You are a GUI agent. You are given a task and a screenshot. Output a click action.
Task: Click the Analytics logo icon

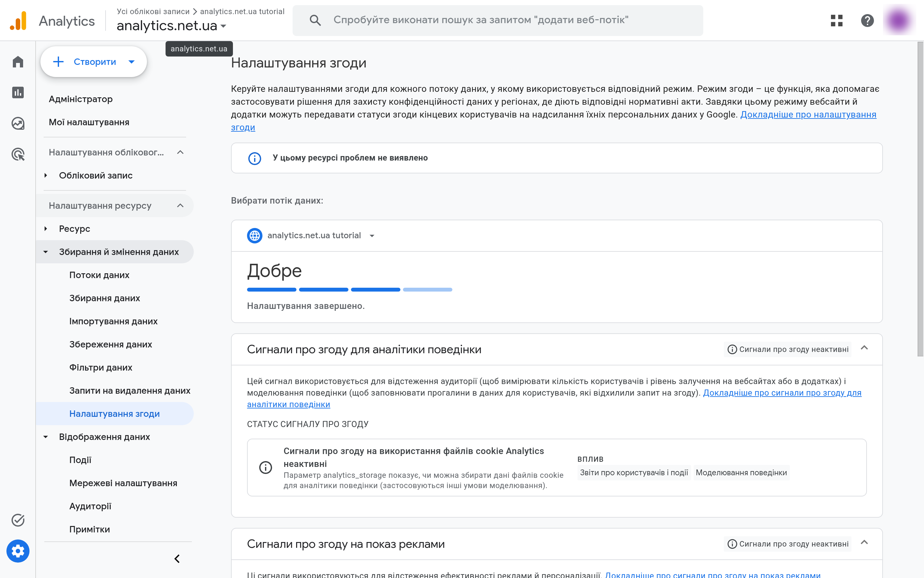coord(18,21)
